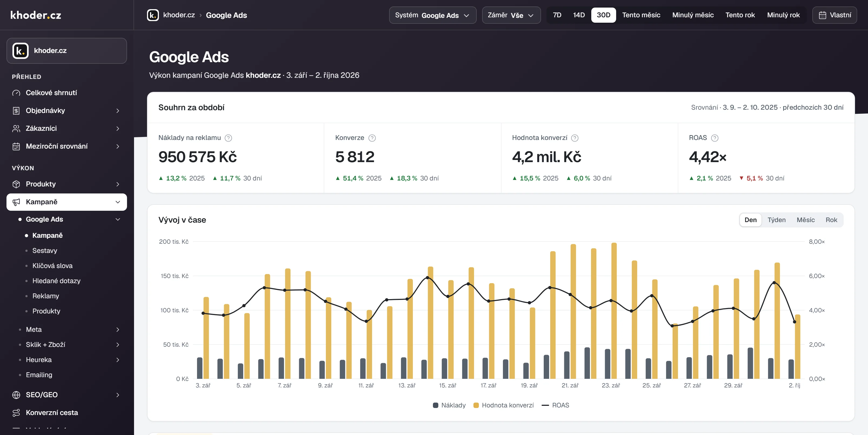Open the Hledané dotazy menu item
The height and width of the screenshot is (435, 868).
point(56,281)
